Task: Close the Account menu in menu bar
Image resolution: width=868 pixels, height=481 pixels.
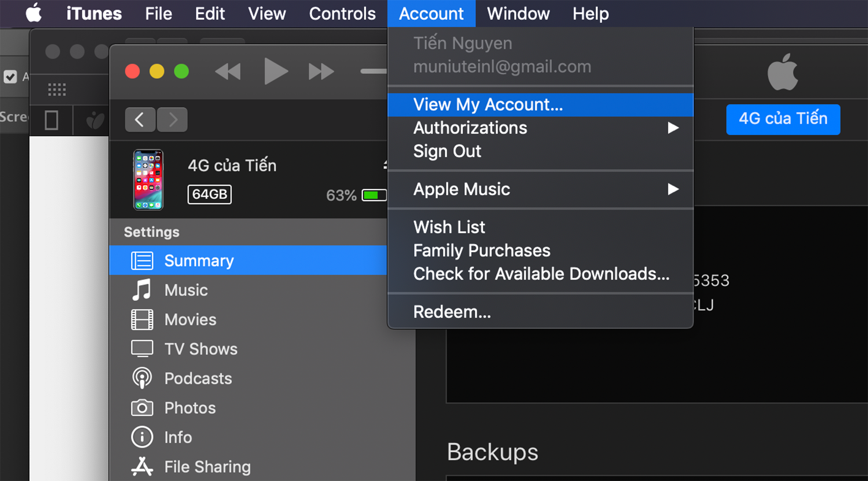Action: click(x=431, y=14)
